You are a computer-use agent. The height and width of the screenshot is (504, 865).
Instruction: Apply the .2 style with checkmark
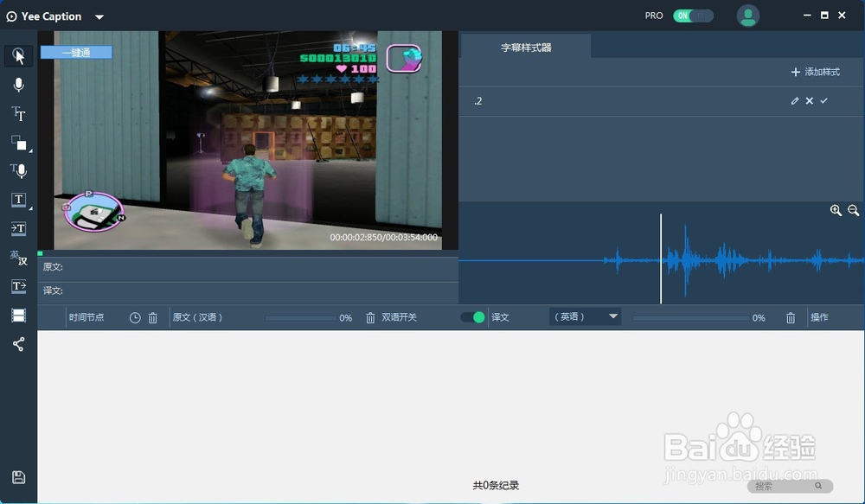tap(824, 101)
